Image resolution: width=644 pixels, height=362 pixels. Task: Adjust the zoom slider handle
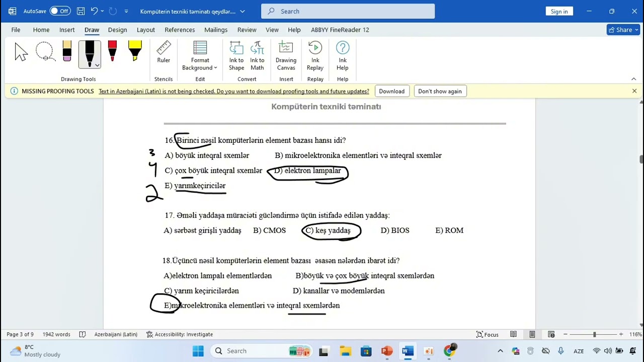click(594, 334)
